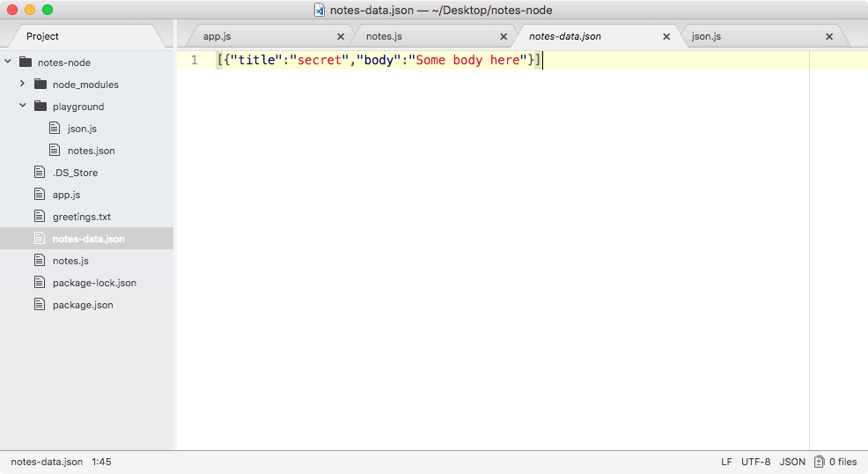Viewport: 868px width, 474px height.
Task: Click the JSON grammar selector
Action: (792, 462)
